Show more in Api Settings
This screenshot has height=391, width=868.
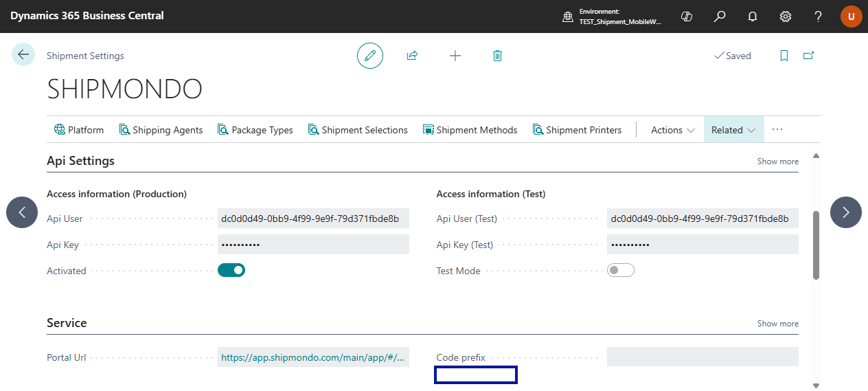coord(777,161)
